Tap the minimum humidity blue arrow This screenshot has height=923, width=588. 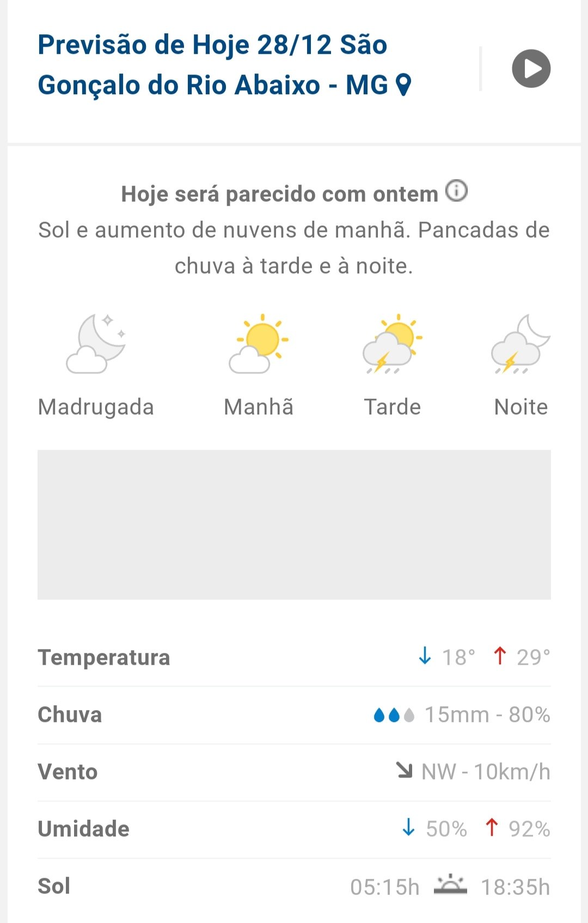pos(408,828)
